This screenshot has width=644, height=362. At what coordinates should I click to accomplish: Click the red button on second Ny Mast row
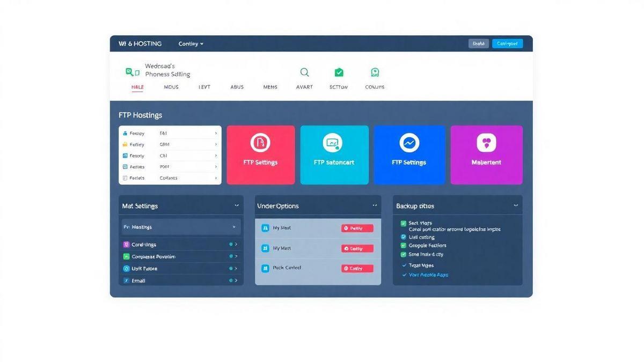(357, 249)
